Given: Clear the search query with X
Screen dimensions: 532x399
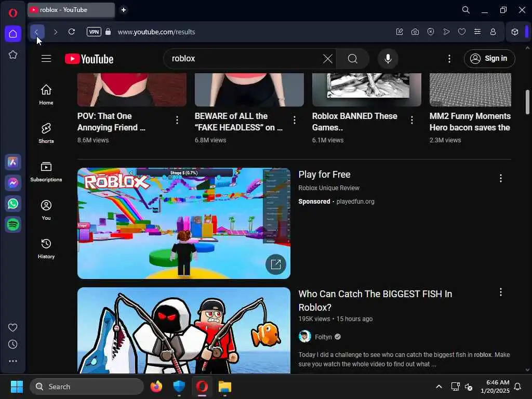Looking at the screenshot, I should tap(328, 59).
